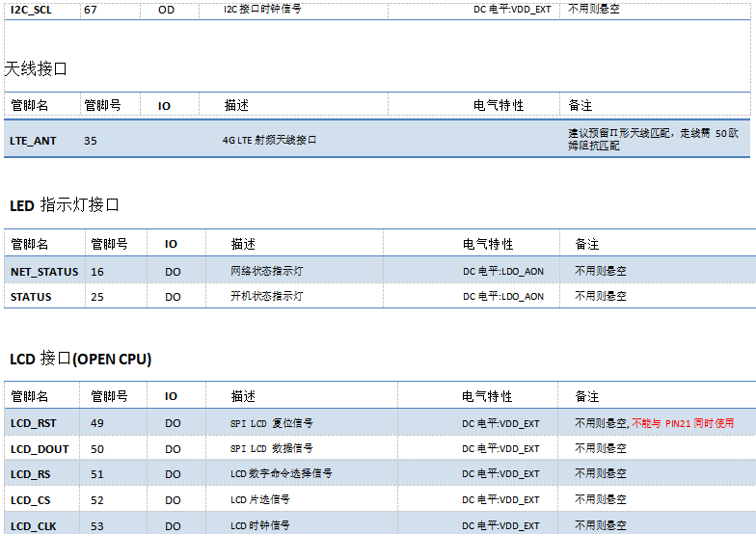The height and width of the screenshot is (534, 756).
Task: Select the LCD 片选信号 description cell
Action: coord(259,500)
